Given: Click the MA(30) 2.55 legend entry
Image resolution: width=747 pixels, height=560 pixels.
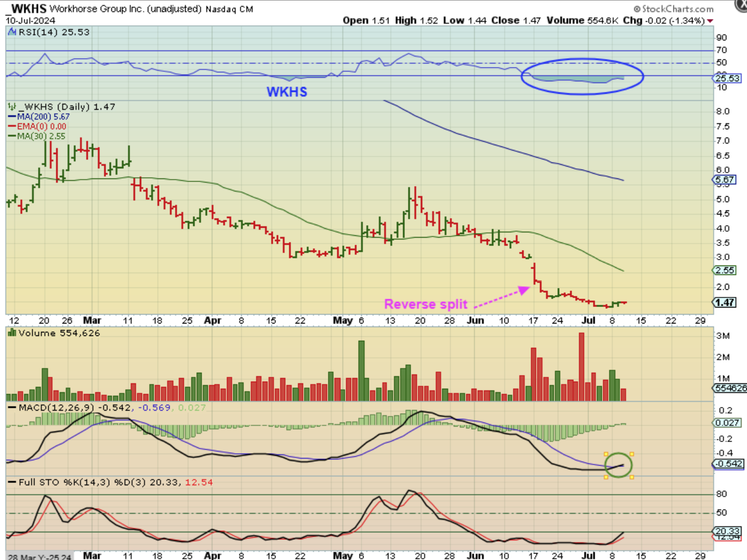Looking at the screenshot, I should tap(41, 136).
